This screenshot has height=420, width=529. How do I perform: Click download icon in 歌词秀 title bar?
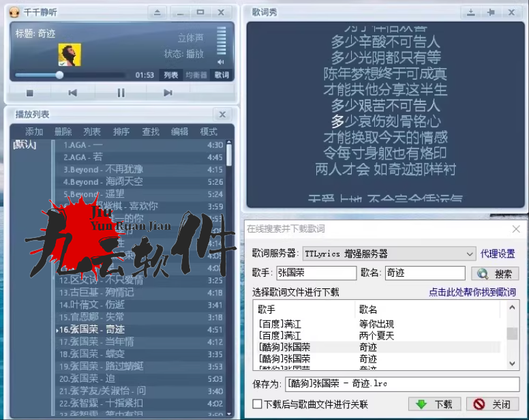coord(471,13)
